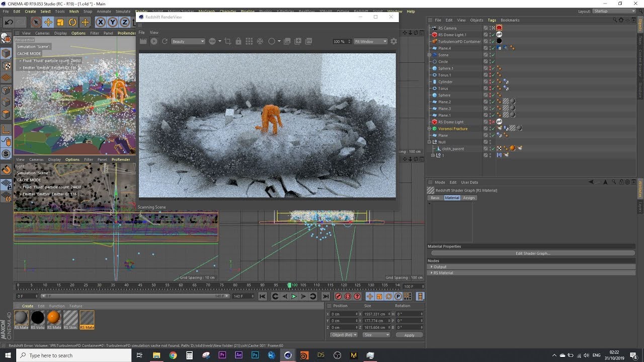644x362 pixels.
Task: Click orange material tag on cloth_parent
Action: [x=512, y=148]
